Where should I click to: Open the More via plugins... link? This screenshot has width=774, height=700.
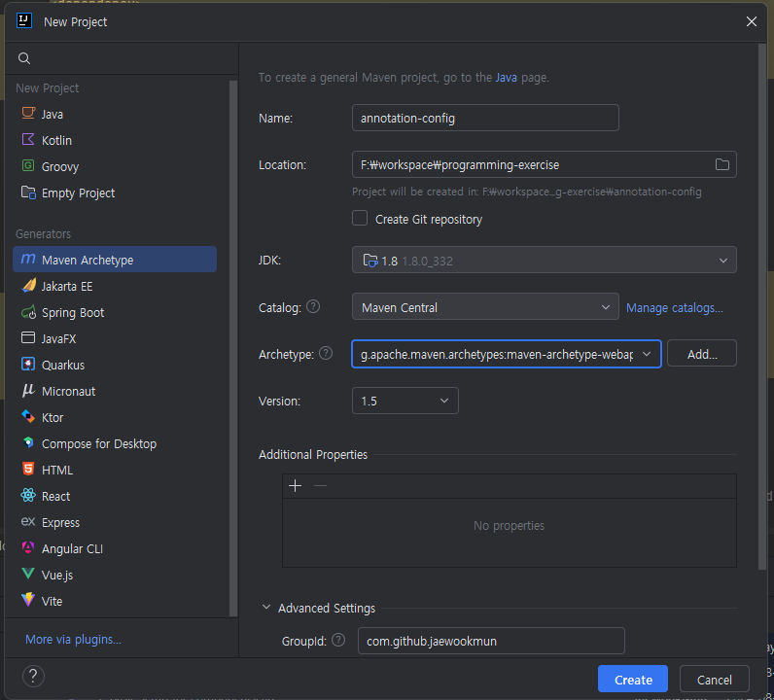coord(73,640)
